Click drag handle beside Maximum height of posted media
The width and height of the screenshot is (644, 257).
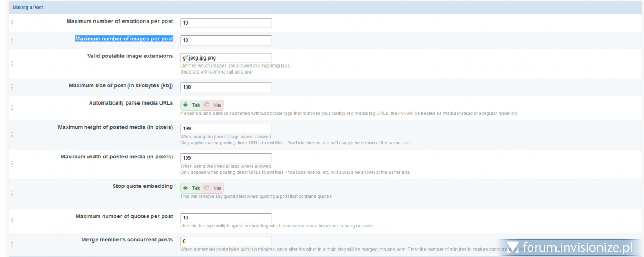tap(12, 135)
